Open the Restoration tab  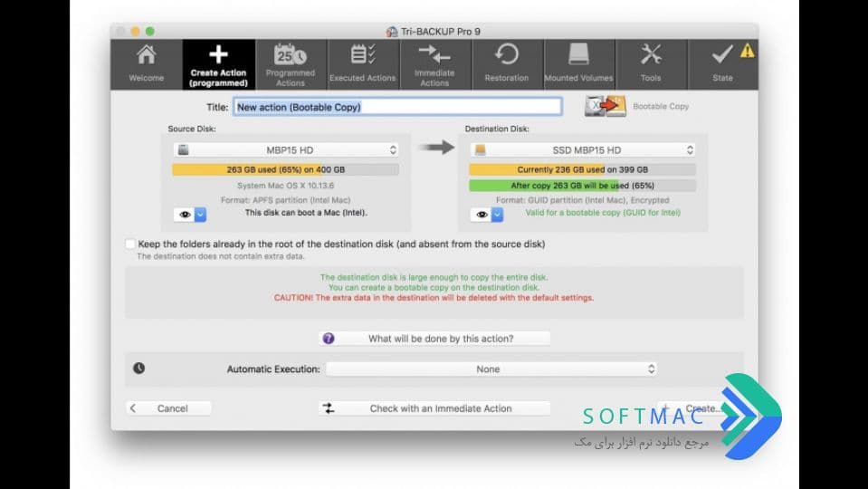pyautogui.click(x=507, y=64)
